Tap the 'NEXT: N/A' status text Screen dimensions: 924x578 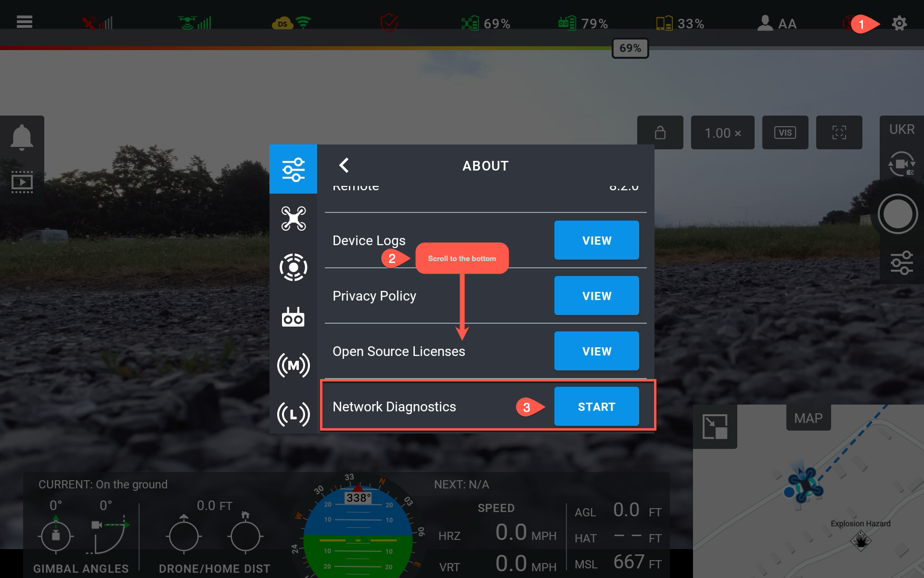tap(462, 485)
